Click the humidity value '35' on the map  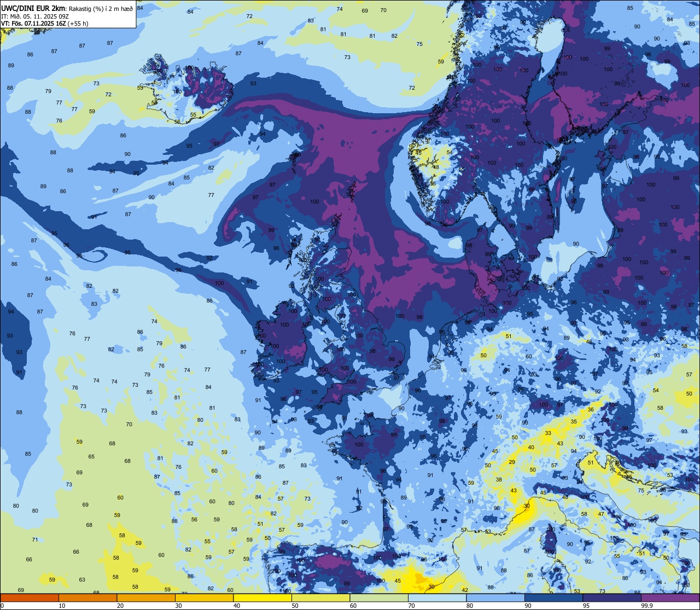[x=574, y=422]
